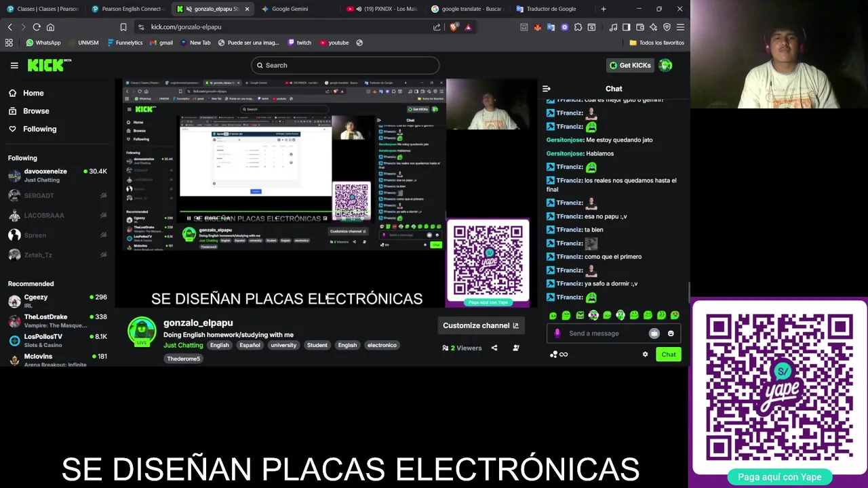Image resolution: width=868 pixels, height=488 pixels.
Task: Open gmail bookmark
Action: coord(161,43)
